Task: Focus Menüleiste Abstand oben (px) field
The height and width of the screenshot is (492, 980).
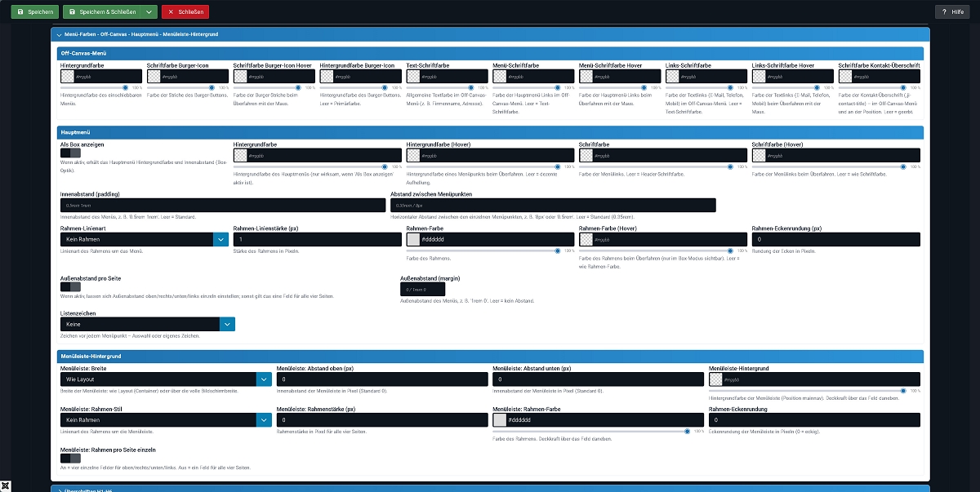Action: click(382, 379)
